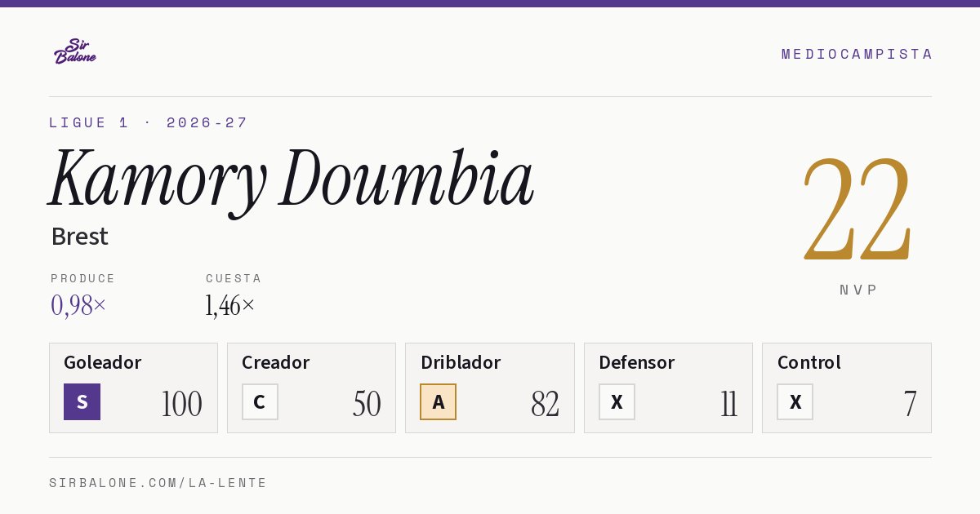This screenshot has width=980, height=514.
Task: Select the X grade badge under Control
Action: point(795,401)
